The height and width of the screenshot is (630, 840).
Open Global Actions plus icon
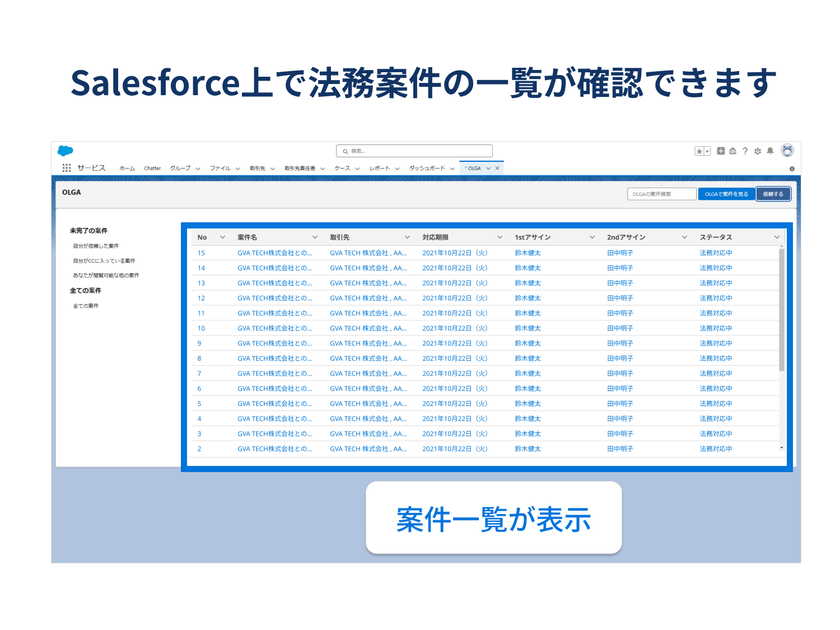coord(721,151)
